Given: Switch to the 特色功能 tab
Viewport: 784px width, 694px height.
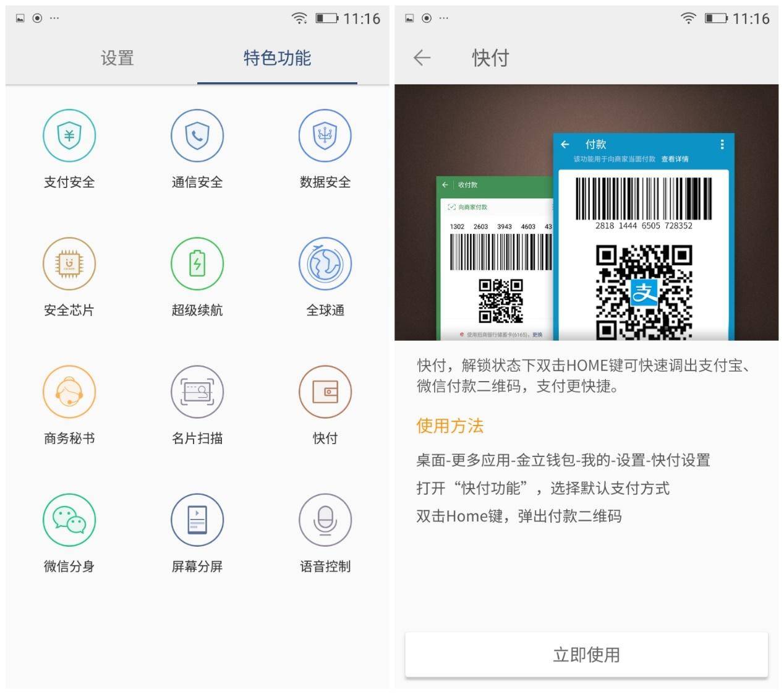Looking at the screenshot, I should (277, 58).
